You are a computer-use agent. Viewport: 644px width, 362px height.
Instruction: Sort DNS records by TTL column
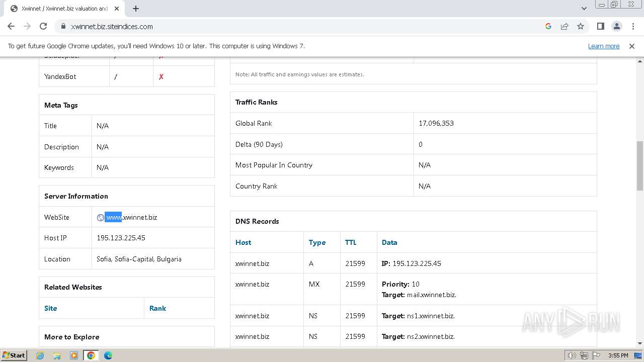[351, 242]
